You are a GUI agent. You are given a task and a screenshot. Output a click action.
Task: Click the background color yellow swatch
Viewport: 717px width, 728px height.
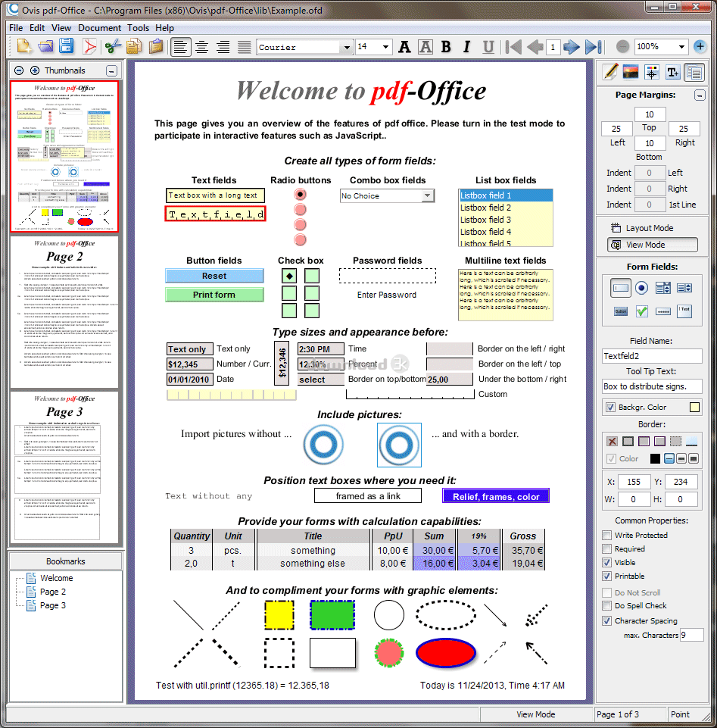point(694,407)
